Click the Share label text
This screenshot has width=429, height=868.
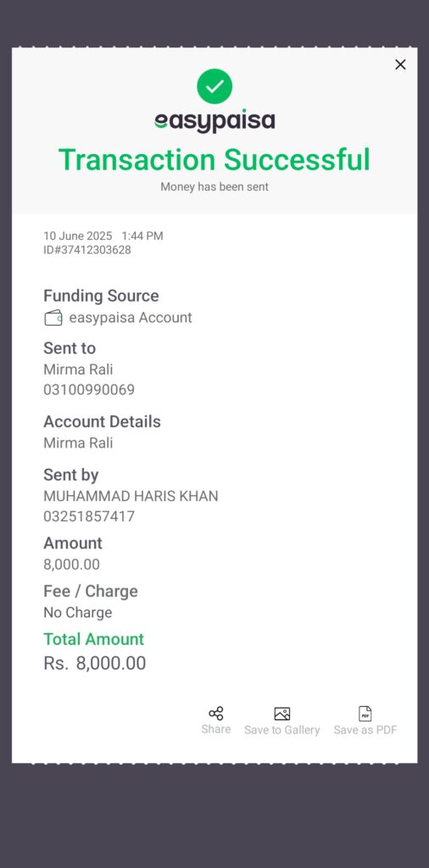216,729
